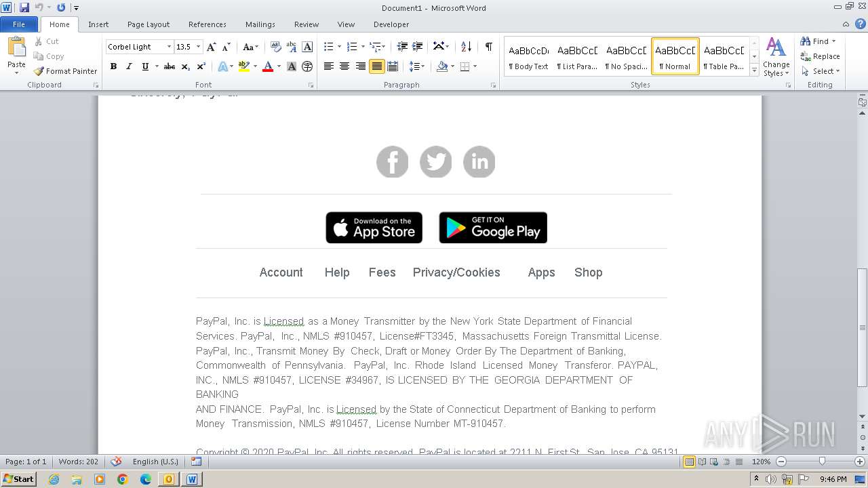
Task: Switch to Print Layout view
Action: click(689, 462)
